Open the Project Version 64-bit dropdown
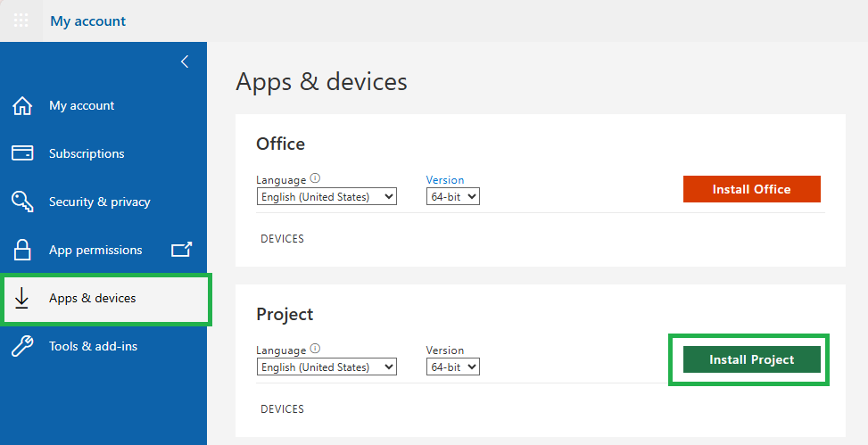 click(453, 367)
